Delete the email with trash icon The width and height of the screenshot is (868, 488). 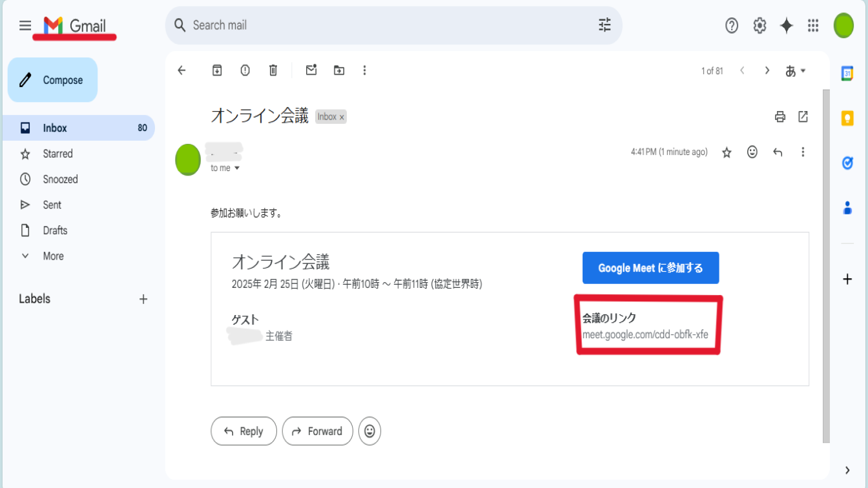pyautogui.click(x=273, y=70)
